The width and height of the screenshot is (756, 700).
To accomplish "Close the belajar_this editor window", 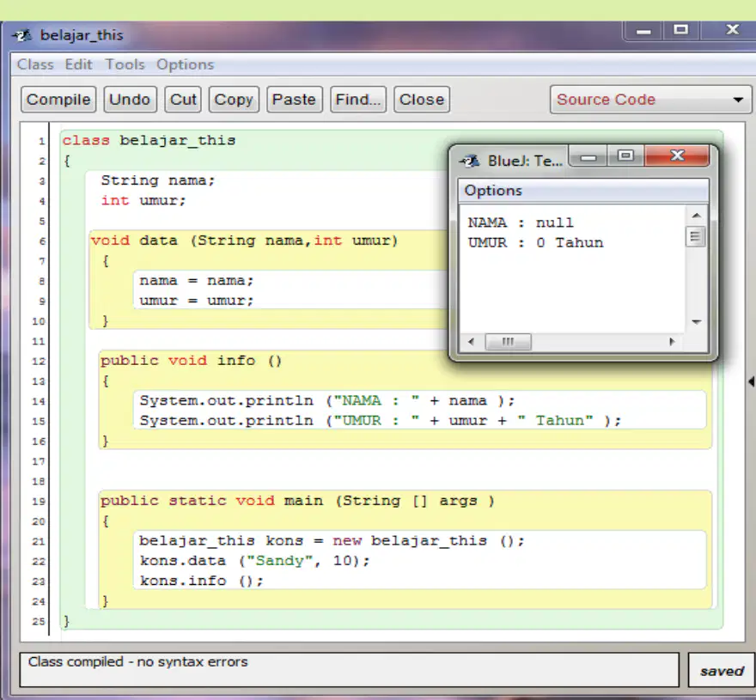I will (x=732, y=30).
